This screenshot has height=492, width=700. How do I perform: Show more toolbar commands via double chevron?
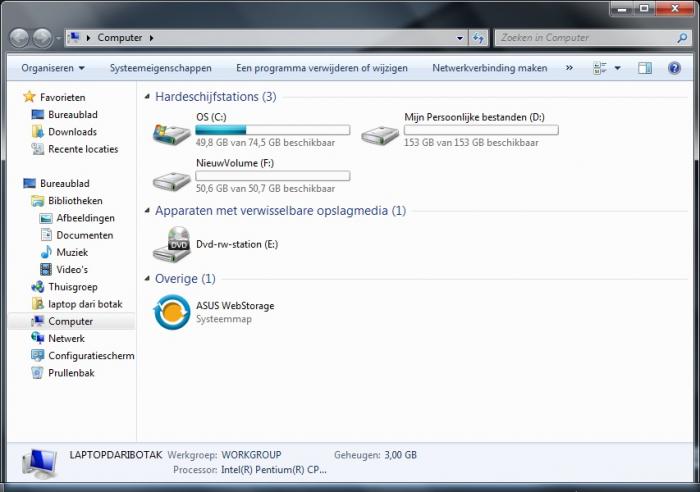pos(569,68)
